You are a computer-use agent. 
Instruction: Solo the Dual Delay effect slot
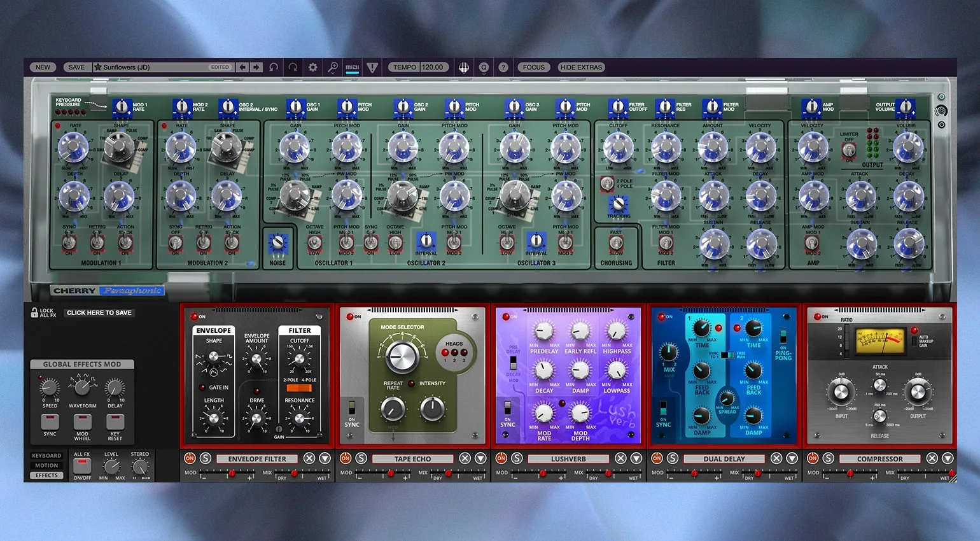(673, 458)
